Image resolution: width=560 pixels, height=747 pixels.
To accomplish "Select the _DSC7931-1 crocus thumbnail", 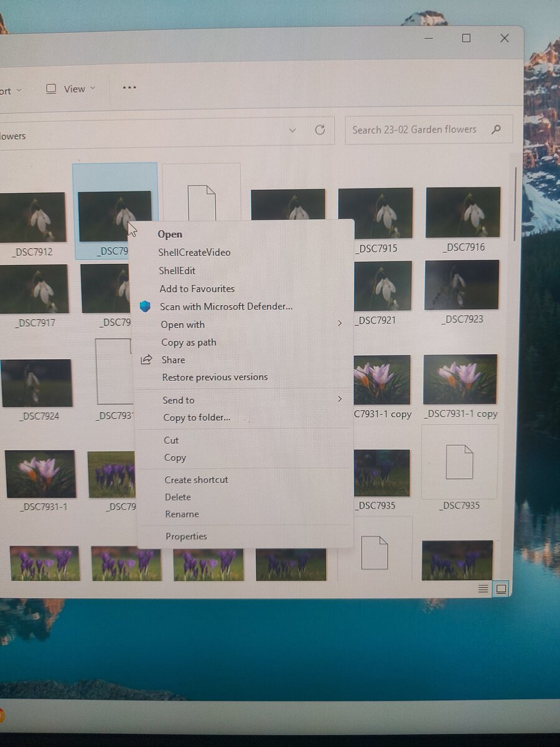I will 40,474.
